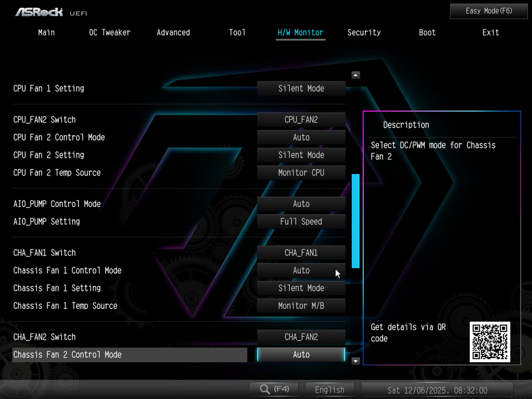The height and width of the screenshot is (399, 532).
Task: Switch to the Security tab
Action: pos(364,33)
